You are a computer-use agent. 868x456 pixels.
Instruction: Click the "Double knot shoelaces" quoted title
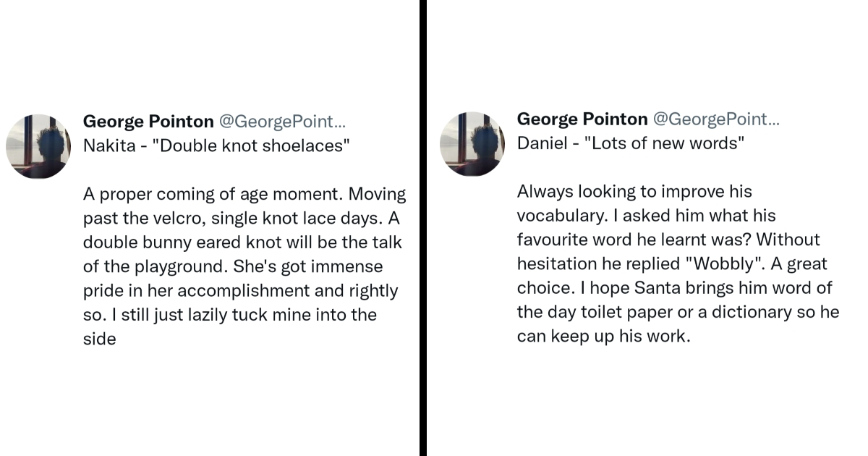pos(254,145)
